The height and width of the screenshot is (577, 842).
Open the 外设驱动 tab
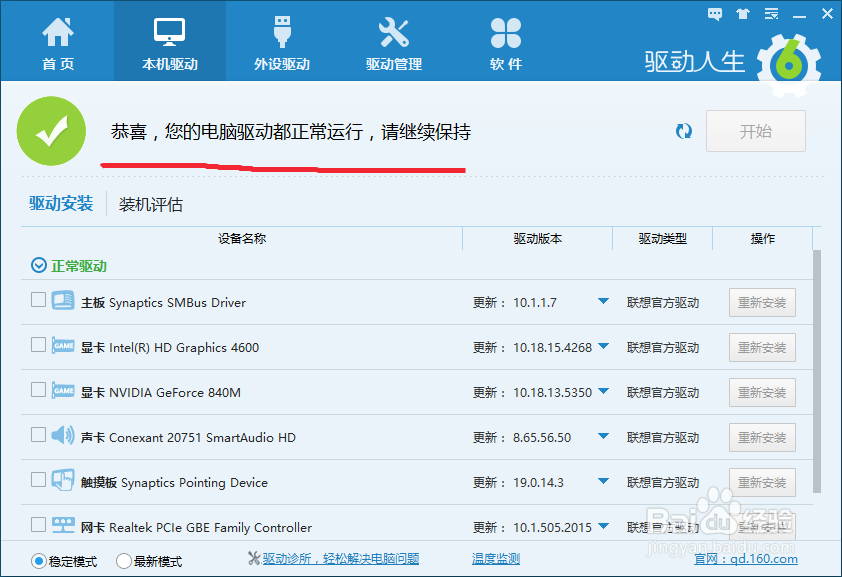point(282,43)
